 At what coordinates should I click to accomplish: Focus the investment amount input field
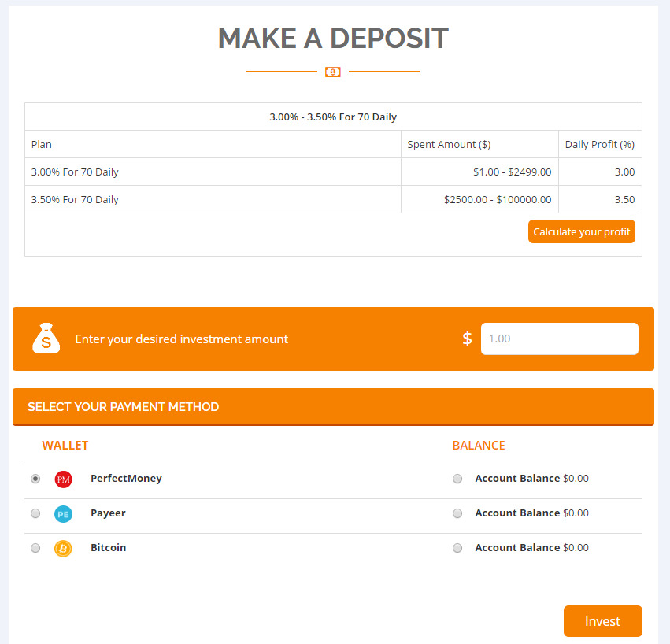559,339
